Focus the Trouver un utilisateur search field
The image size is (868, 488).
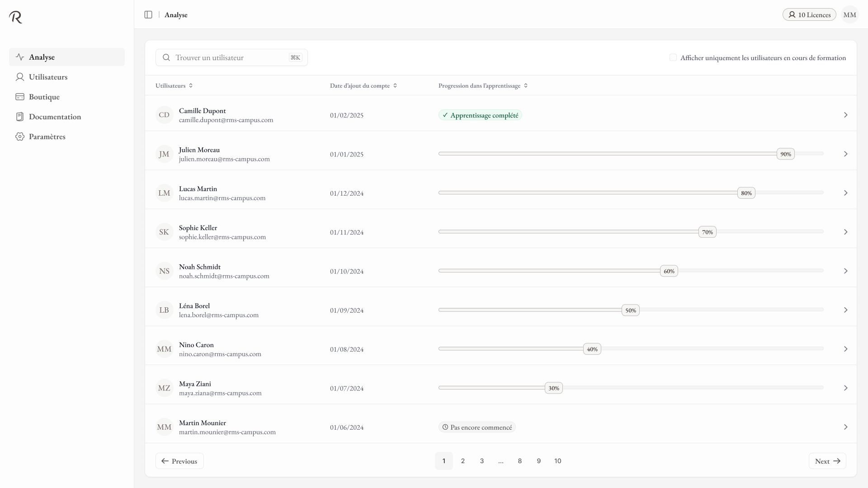click(x=231, y=58)
